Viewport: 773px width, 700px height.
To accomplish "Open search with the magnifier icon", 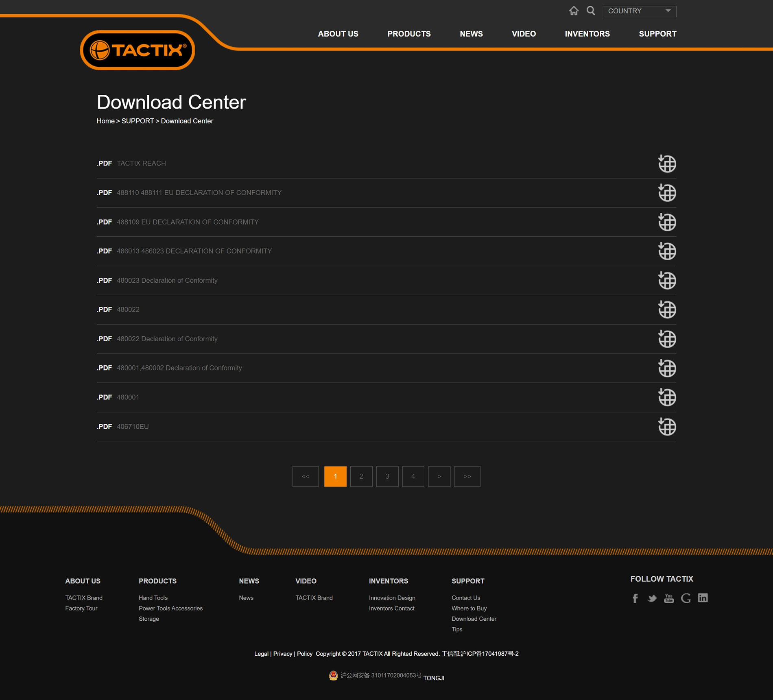I will [x=591, y=11].
